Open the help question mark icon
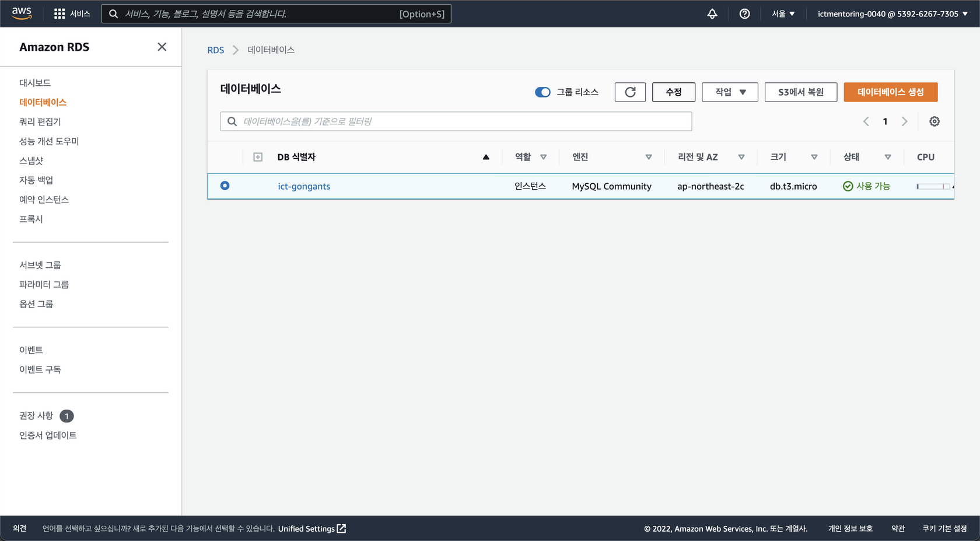The width and height of the screenshot is (980, 541). coord(744,13)
